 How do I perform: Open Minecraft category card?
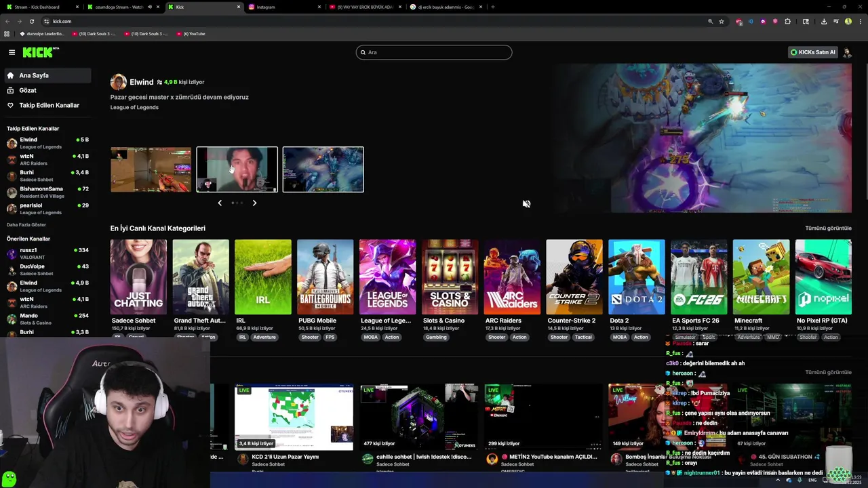tap(761, 277)
